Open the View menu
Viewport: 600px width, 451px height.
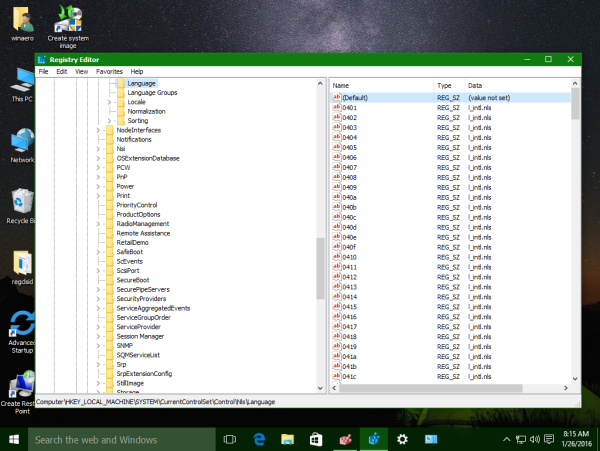point(81,72)
